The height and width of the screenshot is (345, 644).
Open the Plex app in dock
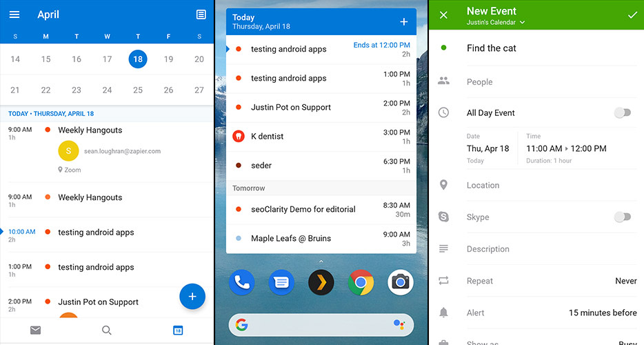click(x=321, y=282)
